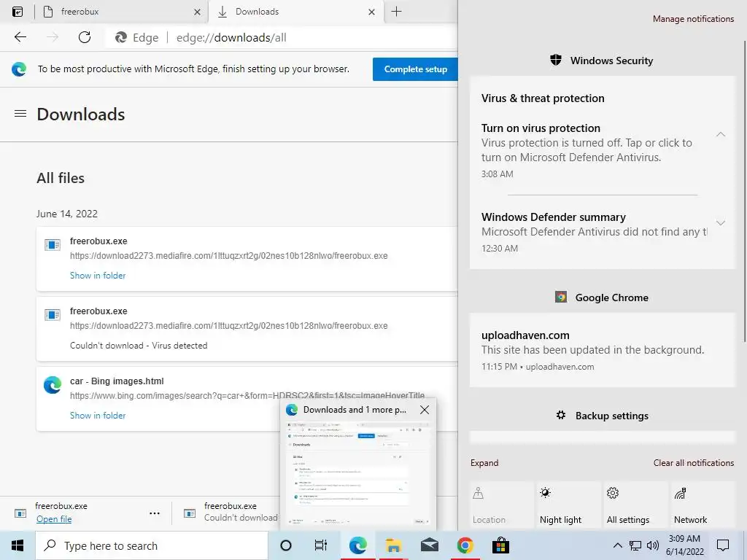Open File Explorer from the taskbar
This screenshot has height=560, width=747.
pos(393,545)
